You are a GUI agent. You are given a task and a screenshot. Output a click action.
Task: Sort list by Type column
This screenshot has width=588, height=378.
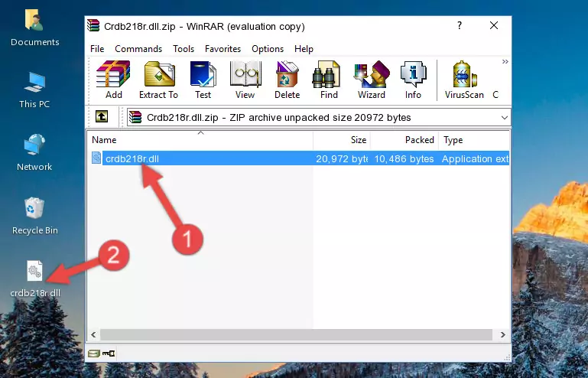point(474,140)
